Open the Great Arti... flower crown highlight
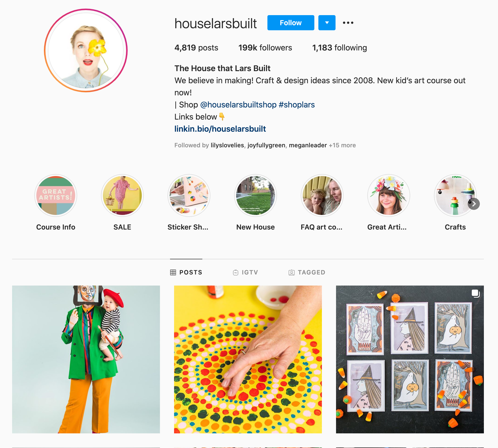The height and width of the screenshot is (448, 498). coord(389,195)
